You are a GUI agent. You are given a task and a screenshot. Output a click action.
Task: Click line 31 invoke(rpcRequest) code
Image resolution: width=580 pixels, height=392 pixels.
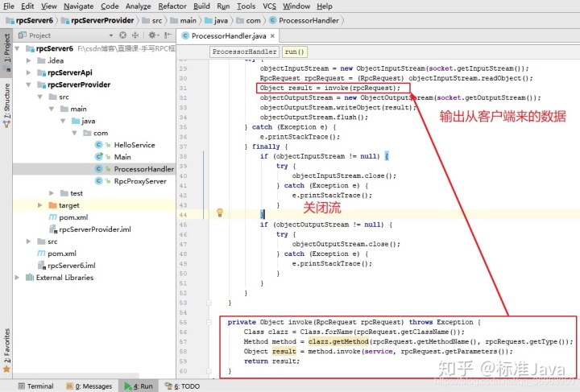point(362,88)
